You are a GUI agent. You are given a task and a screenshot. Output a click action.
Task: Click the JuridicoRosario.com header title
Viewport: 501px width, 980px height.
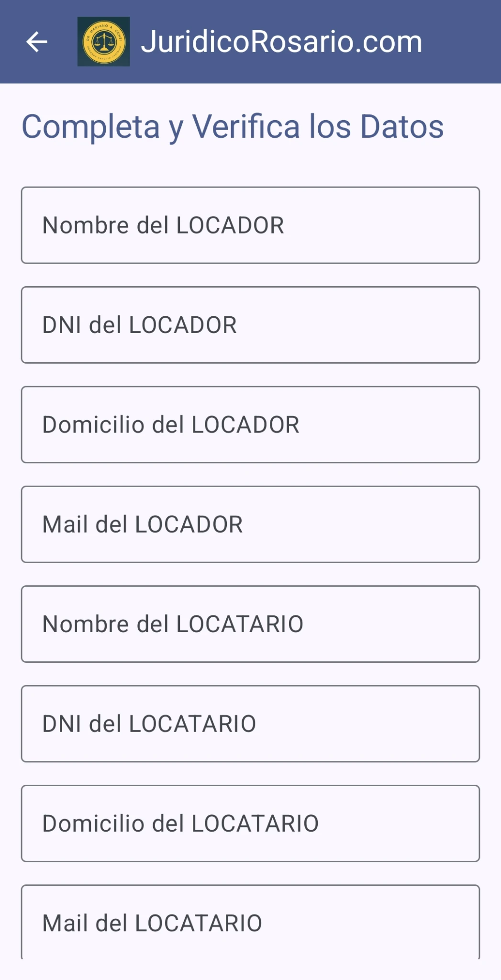[x=281, y=42]
